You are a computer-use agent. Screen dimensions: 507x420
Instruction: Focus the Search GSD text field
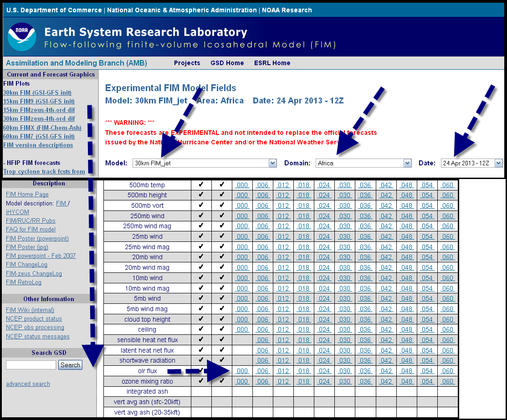31,365
